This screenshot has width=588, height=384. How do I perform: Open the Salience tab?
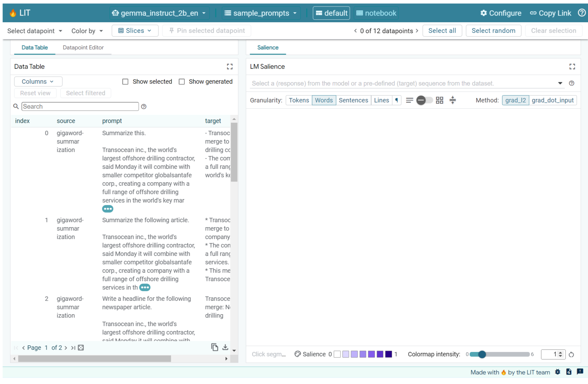[267, 47]
